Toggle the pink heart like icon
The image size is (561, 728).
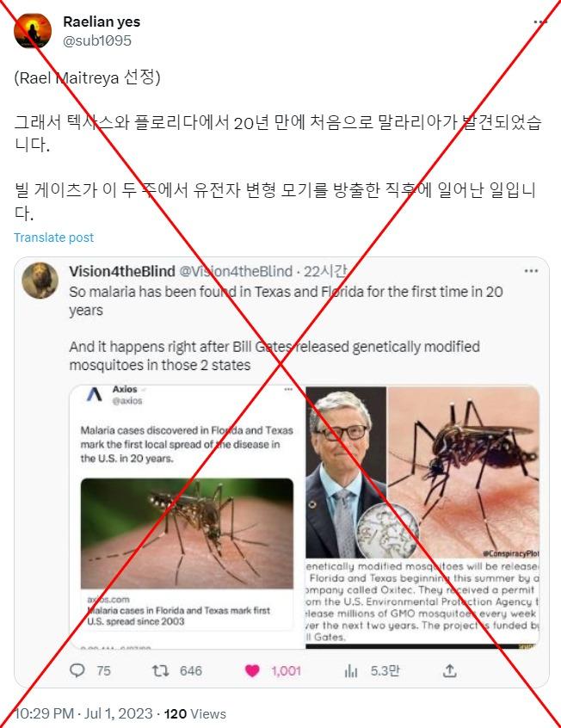click(x=252, y=671)
